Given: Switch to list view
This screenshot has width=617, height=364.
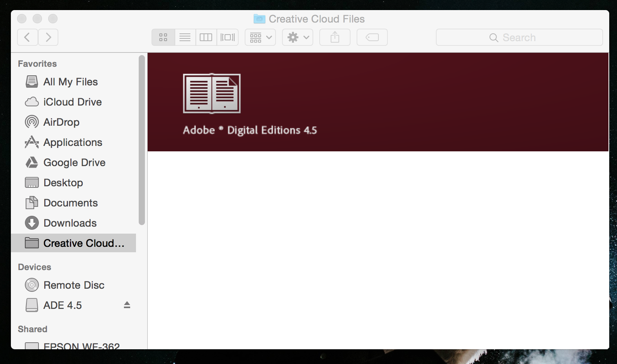Looking at the screenshot, I should tap(185, 37).
